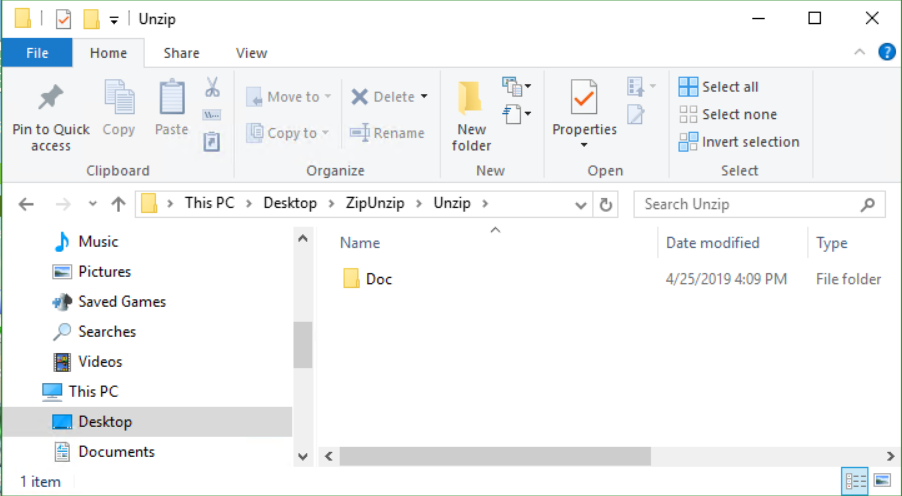Click the Search Unzip input field
Screen dimensions: 902x496
[x=750, y=204]
